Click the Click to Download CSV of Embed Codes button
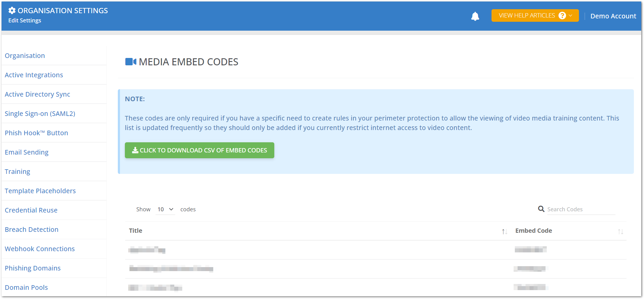 tap(199, 150)
